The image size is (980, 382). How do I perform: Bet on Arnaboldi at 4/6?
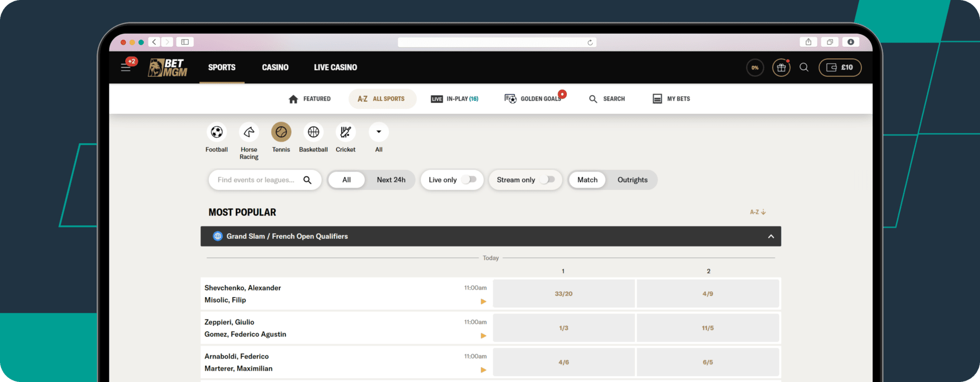564,362
